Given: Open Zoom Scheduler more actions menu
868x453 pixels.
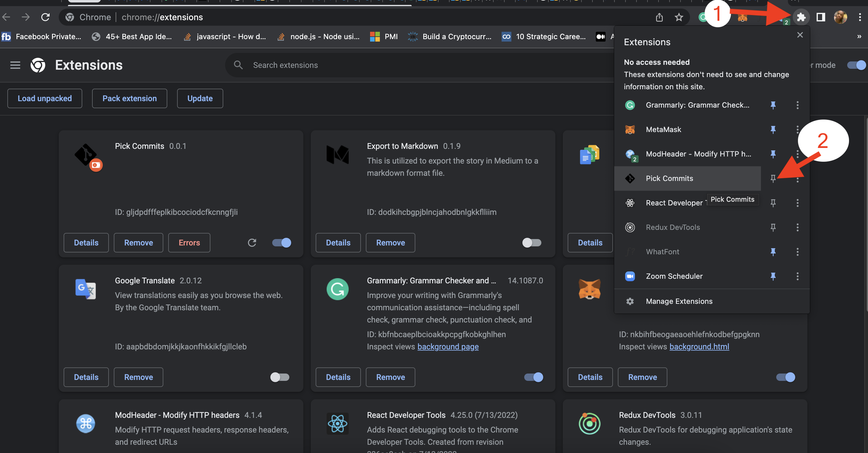Looking at the screenshot, I should 797,276.
